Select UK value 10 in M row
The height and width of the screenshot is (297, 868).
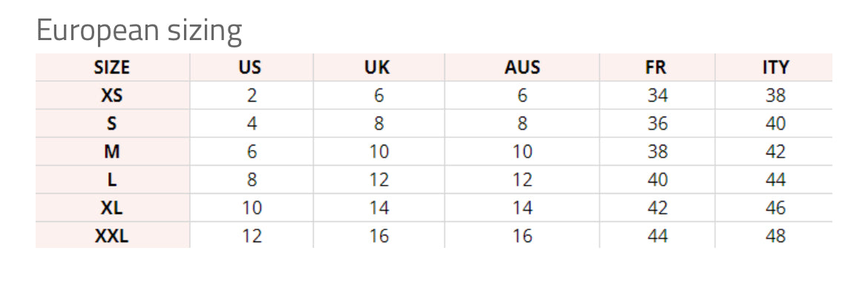tap(379, 152)
